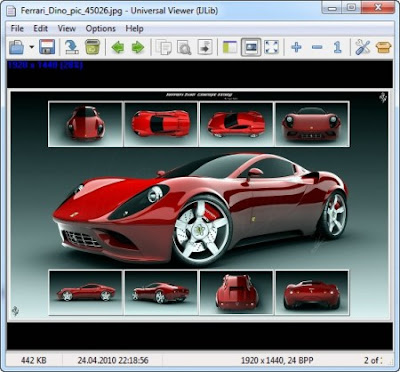400x372 pixels.
Task: Click the displayed Ferrari image
Action: coord(200,205)
